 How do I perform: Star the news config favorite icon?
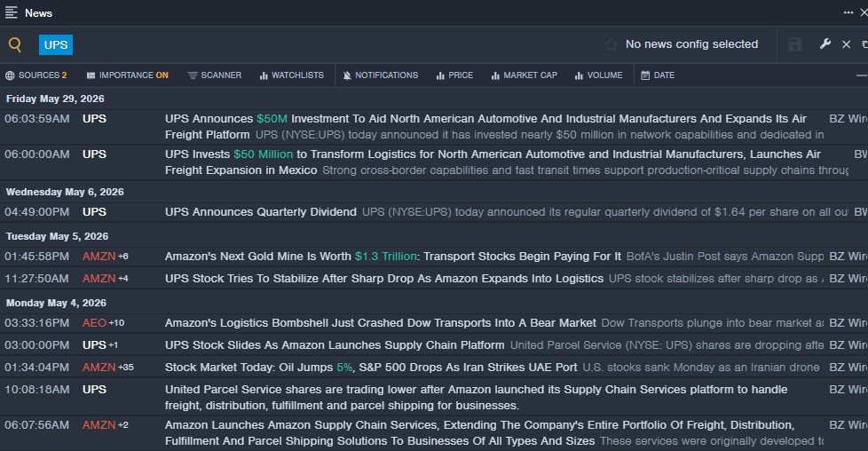(611, 45)
